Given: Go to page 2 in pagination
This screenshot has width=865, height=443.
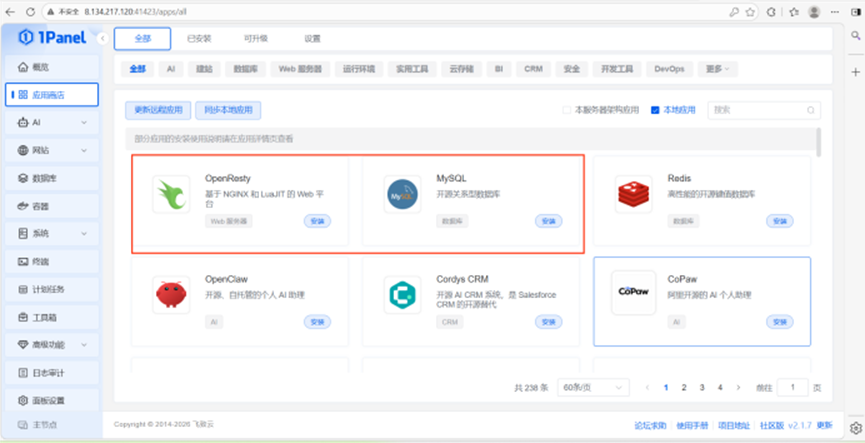Looking at the screenshot, I should click(684, 387).
